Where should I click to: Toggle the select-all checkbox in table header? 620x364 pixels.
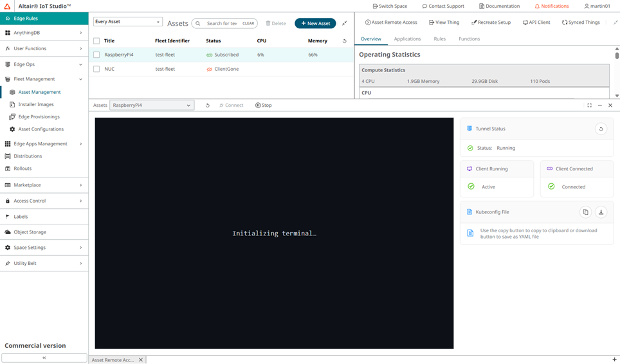tap(96, 41)
